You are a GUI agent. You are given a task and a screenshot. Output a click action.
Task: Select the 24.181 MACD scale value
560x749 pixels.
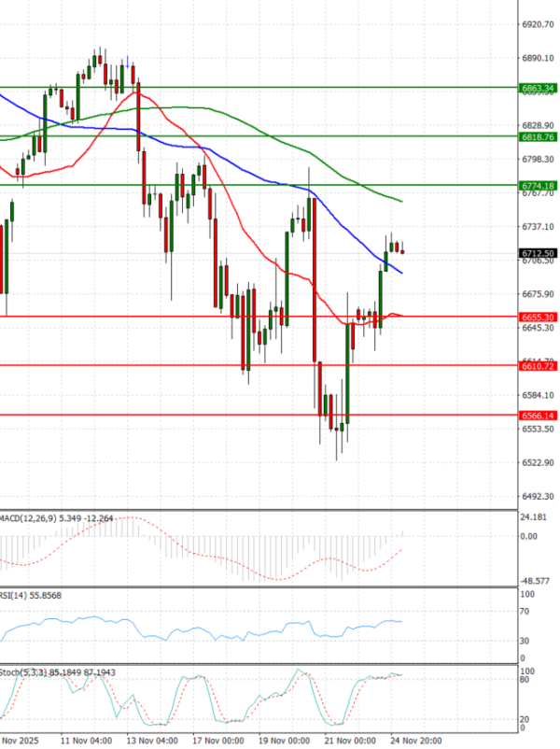click(534, 517)
